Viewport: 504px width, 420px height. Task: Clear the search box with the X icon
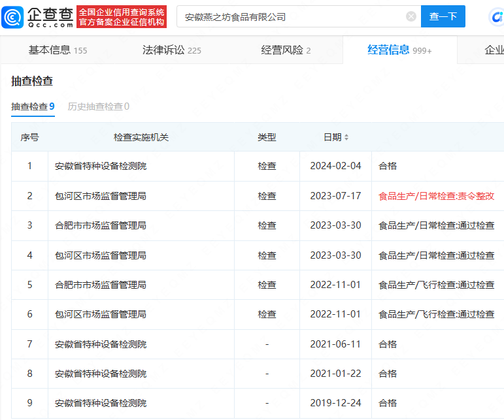tap(411, 17)
